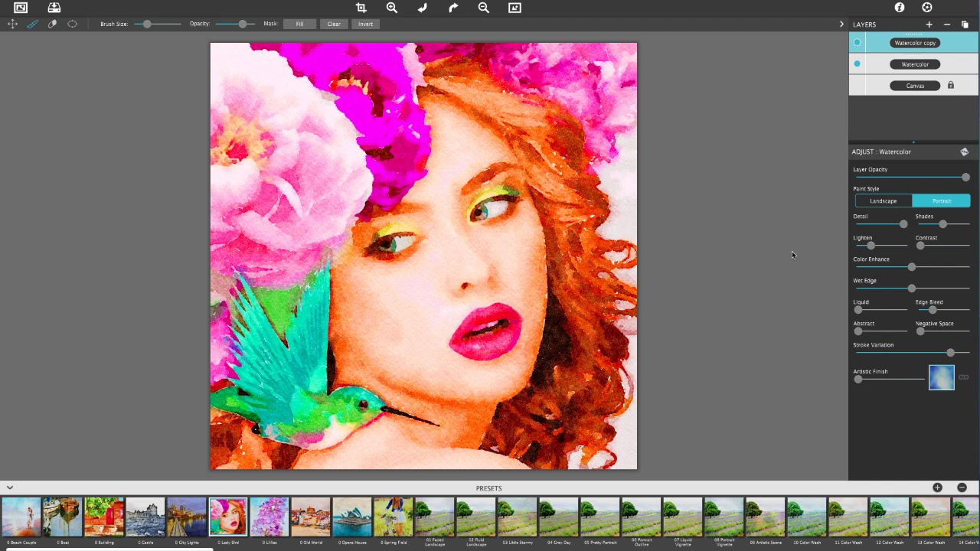The height and width of the screenshot is (551, 980).
Task: Click the lock icon on the Canvas layer
Action: (x=950, y=85)
